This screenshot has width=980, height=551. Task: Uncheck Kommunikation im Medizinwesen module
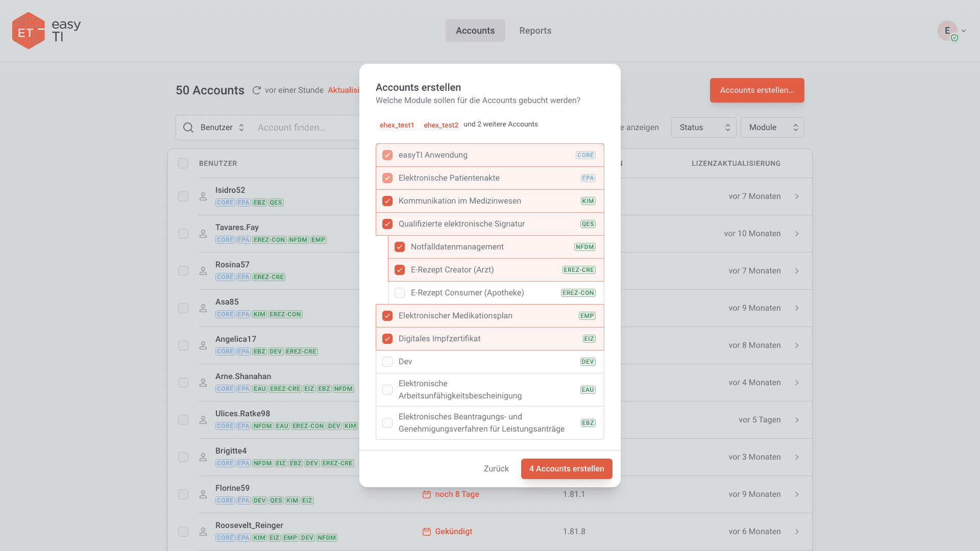387,201
